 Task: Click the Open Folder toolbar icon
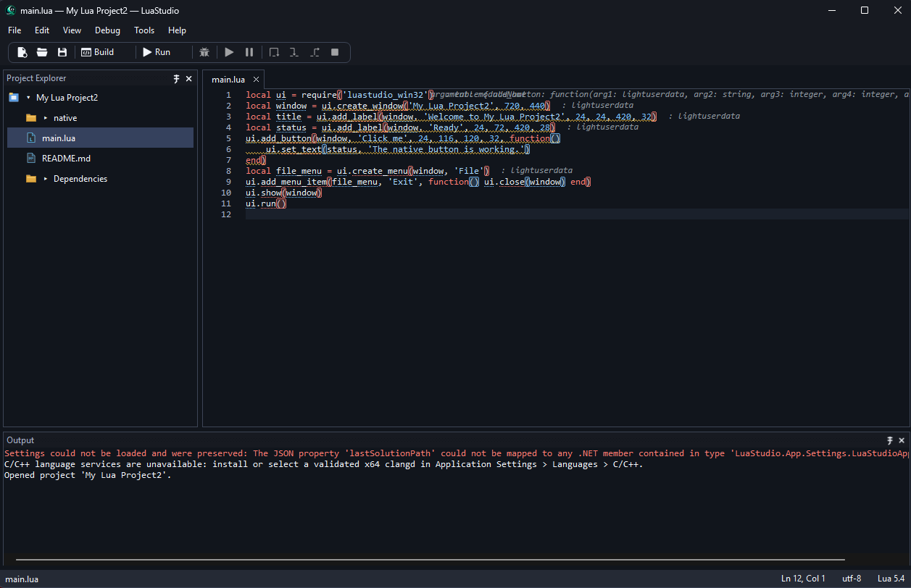42,52
